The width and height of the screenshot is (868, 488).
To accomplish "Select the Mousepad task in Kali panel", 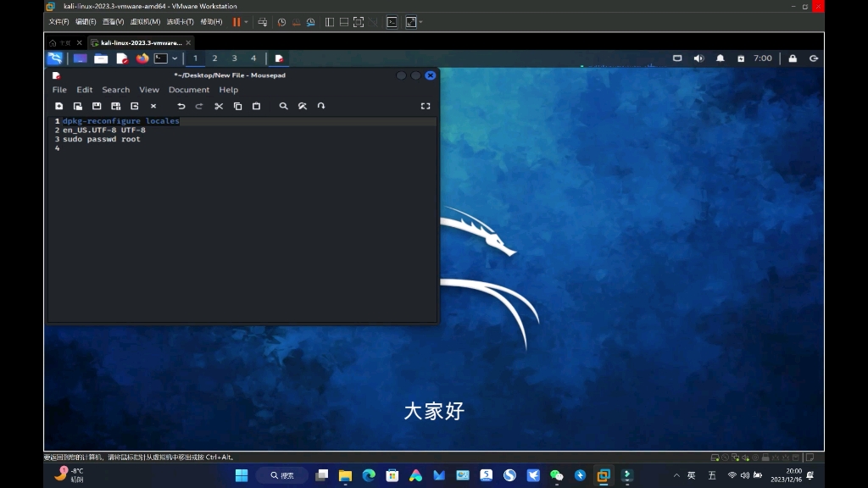I will 279,58.
